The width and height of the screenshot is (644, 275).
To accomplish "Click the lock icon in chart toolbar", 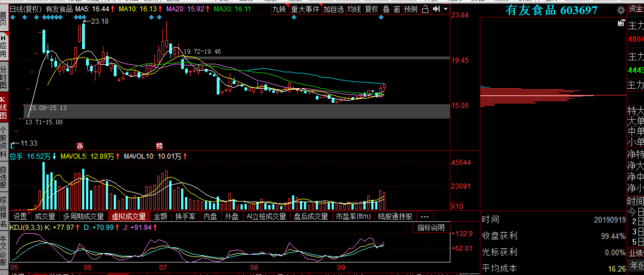I will click(425, 10).
